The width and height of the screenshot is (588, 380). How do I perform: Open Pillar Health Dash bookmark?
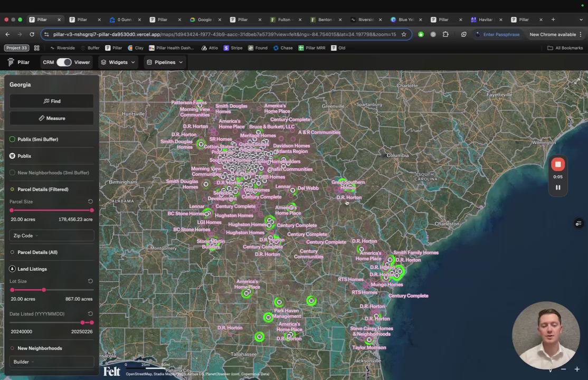[172, 48]
